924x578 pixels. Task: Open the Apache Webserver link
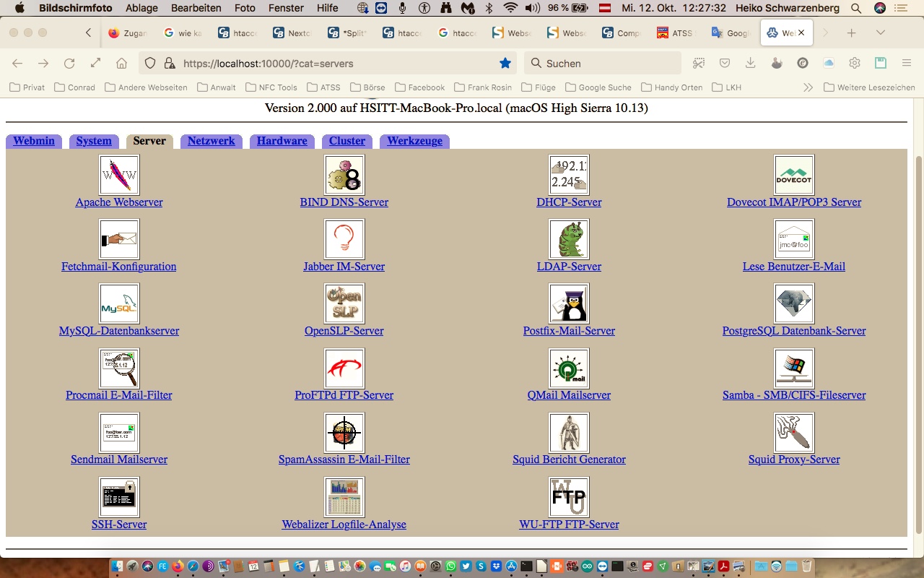[119, 202]
